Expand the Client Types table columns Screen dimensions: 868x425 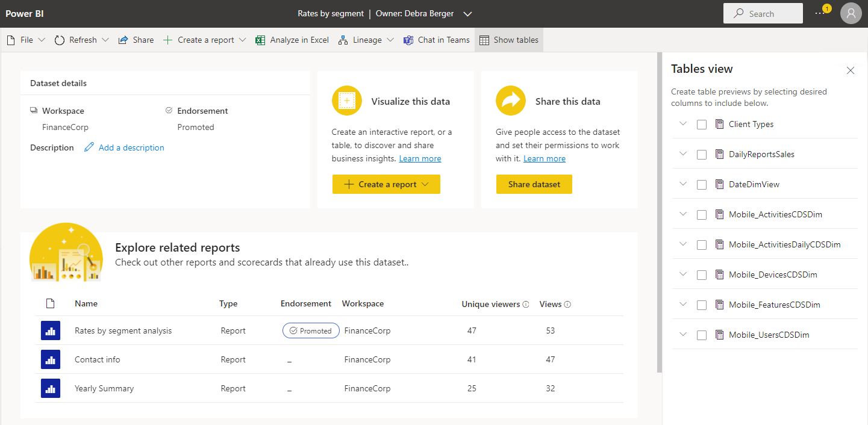(x=682, y=123)
